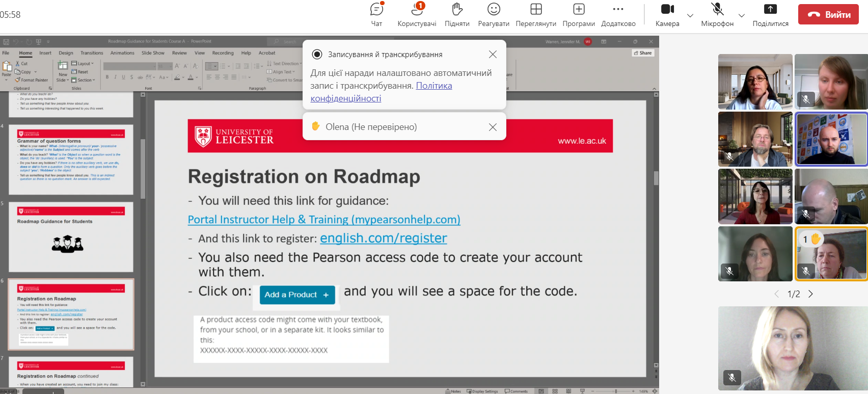The width and height of the screenshot is (868, 394).
Task: Go to the next page of participant videos
Action: pos(810,294)
